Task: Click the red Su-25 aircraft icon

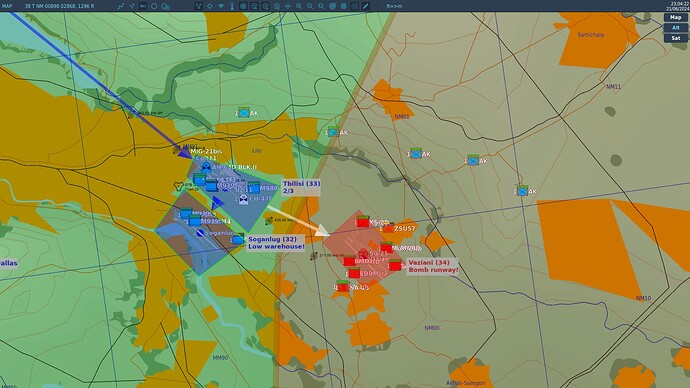Action: (363, 253)
